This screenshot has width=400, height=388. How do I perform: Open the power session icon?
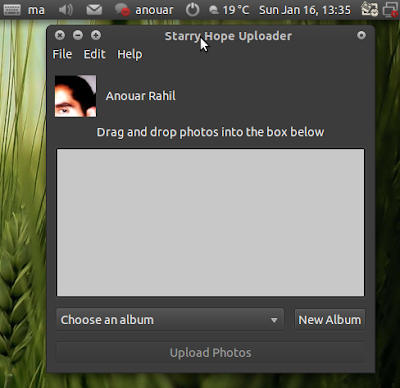coord(192,10)
